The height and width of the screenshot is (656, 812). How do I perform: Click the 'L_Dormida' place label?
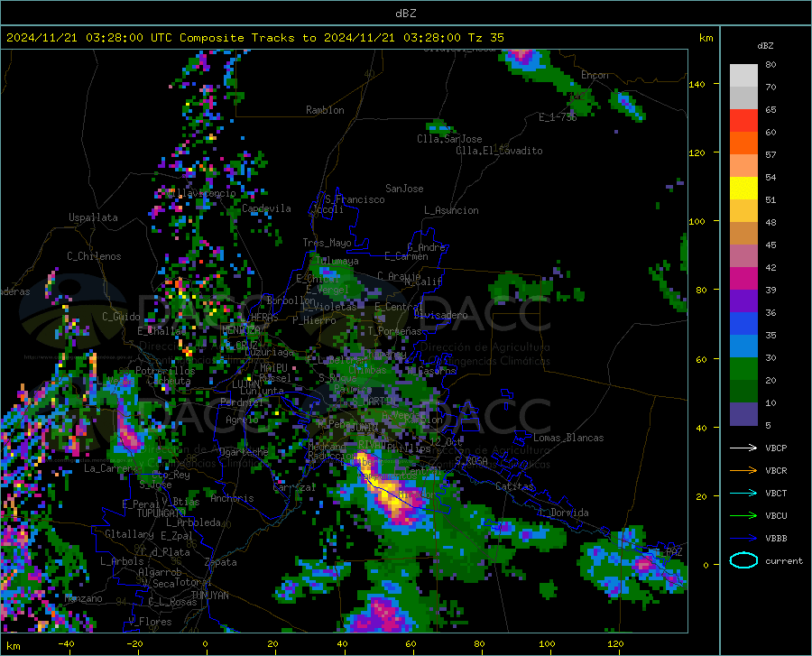(x=564, y=513)
